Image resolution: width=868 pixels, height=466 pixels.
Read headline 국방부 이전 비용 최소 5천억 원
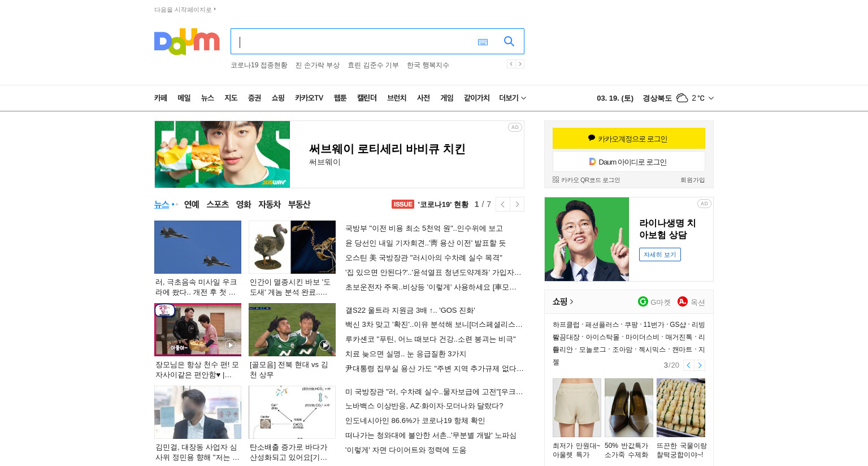point(424,228)
